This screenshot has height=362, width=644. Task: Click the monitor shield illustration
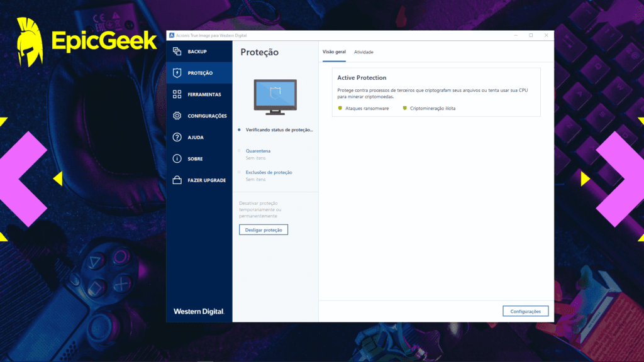pos(275,96)
